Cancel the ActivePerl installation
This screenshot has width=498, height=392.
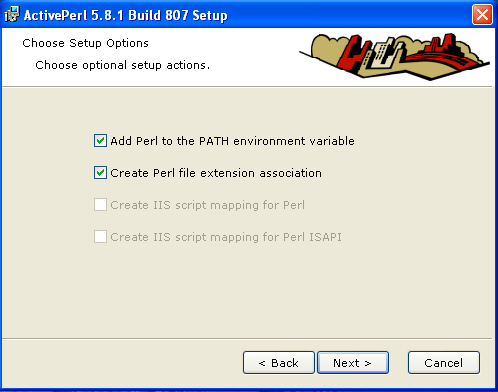[x=444, y=363]
